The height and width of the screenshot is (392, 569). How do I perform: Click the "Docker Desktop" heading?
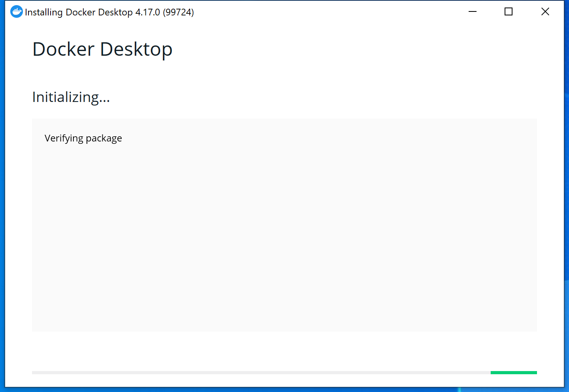pyautogui.click(x=102, y=49)
